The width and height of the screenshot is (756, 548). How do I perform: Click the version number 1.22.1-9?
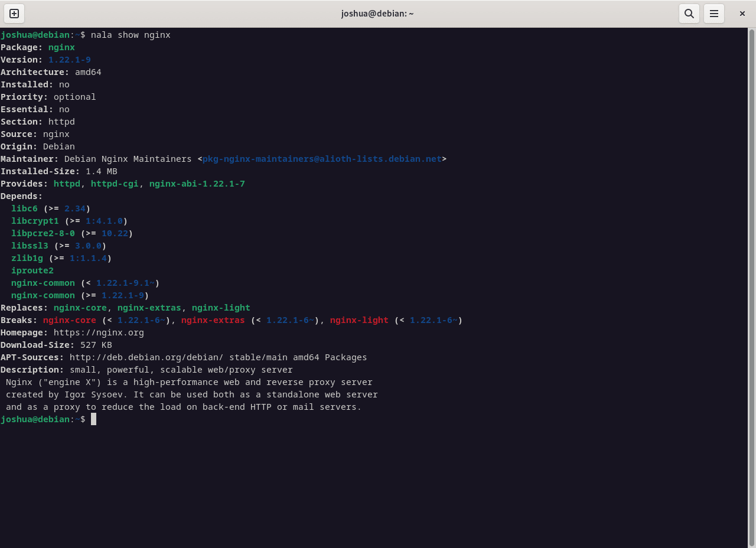pyautogui.click(x=69, y=60)
